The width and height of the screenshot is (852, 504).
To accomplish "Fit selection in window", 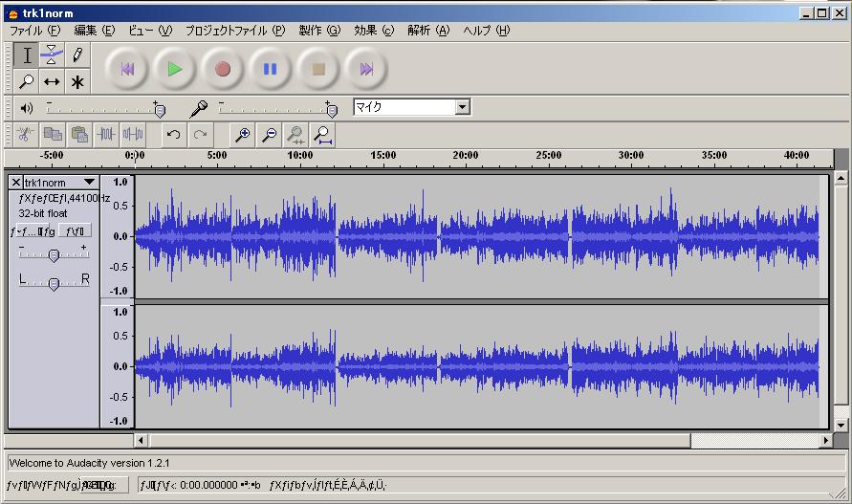I will pos(295,134).
